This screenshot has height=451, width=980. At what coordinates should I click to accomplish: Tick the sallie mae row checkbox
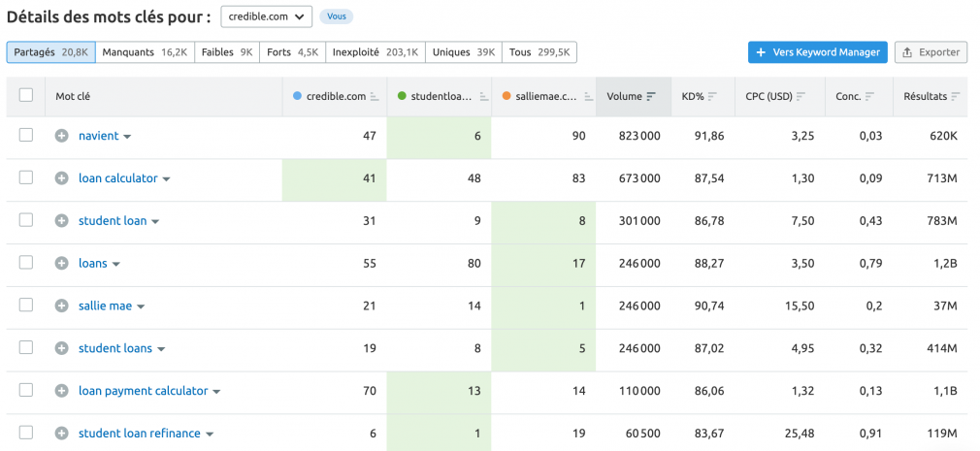pos(25,305)
